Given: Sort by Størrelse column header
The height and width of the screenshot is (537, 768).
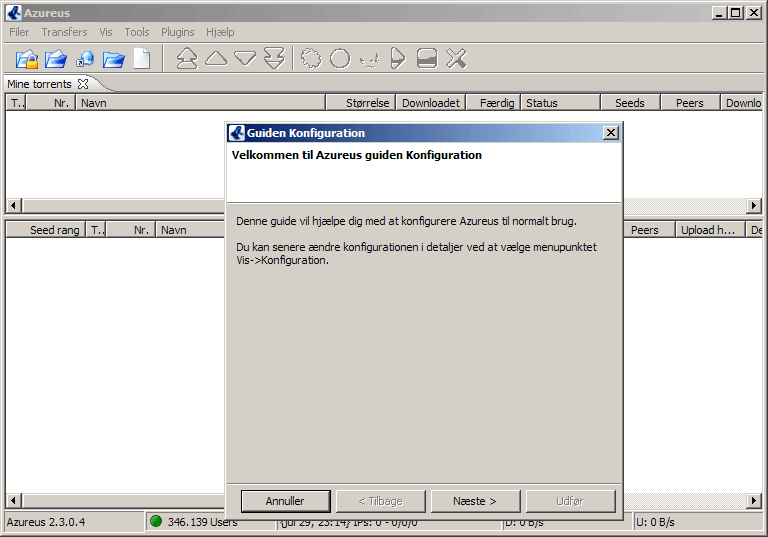Looking at the screenshot, I should point(360,103).
